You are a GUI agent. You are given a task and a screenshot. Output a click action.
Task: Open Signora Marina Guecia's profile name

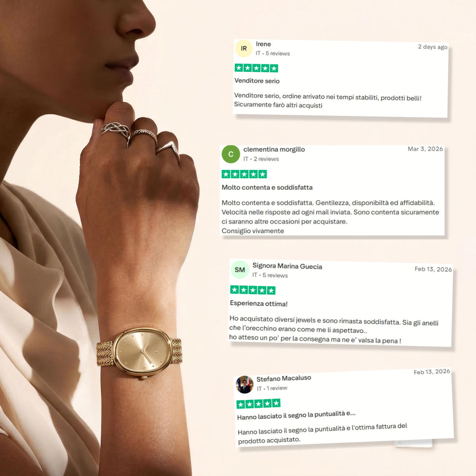[x=287, y=266]
